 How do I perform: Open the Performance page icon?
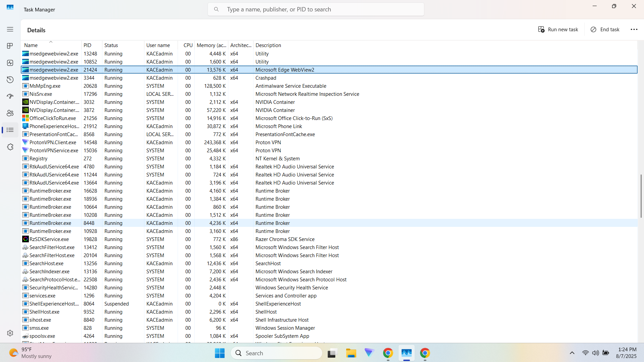click(10, 63)
